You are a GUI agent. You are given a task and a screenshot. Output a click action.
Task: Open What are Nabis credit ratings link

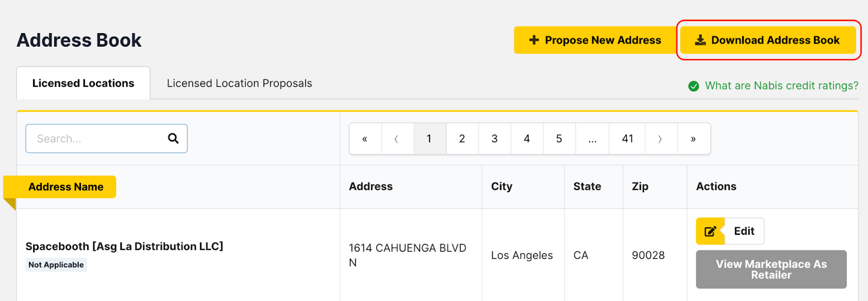click(781, 86)
